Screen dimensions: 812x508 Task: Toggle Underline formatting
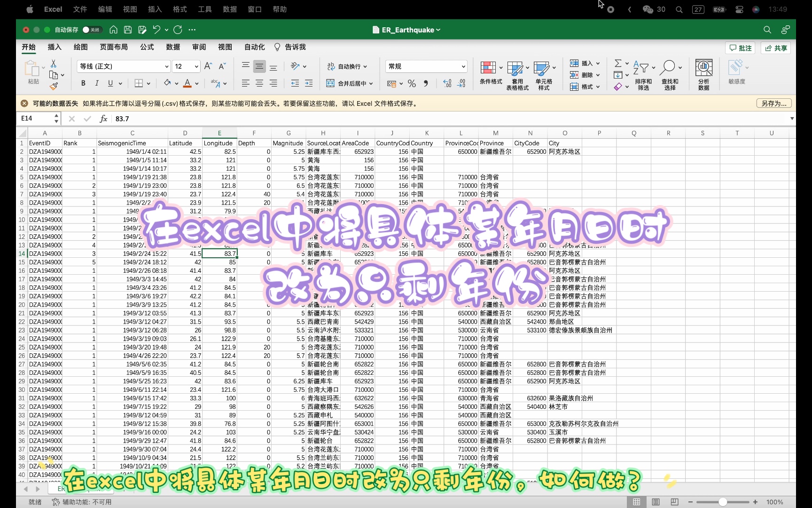(110, 83)
